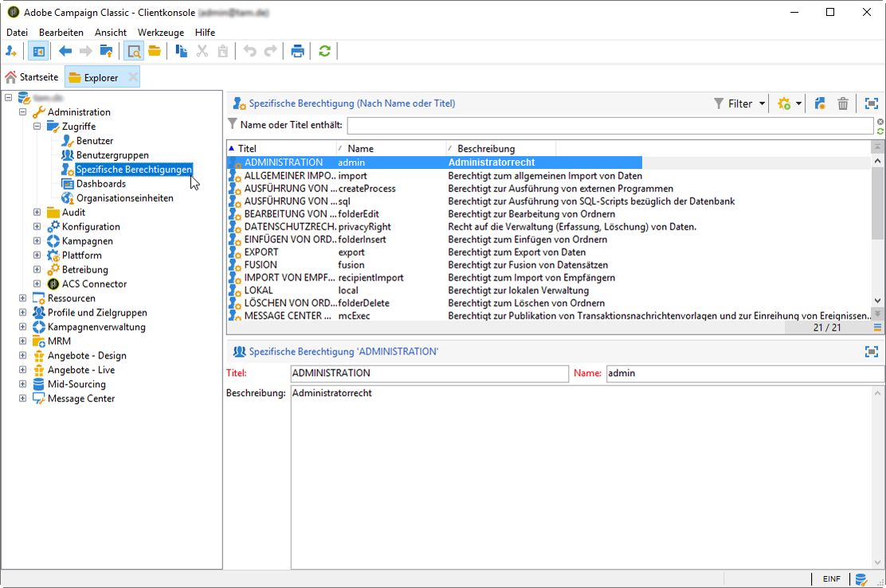
Task: Click the cut scissors toolbar icon
Action: (x=202, y=52)
